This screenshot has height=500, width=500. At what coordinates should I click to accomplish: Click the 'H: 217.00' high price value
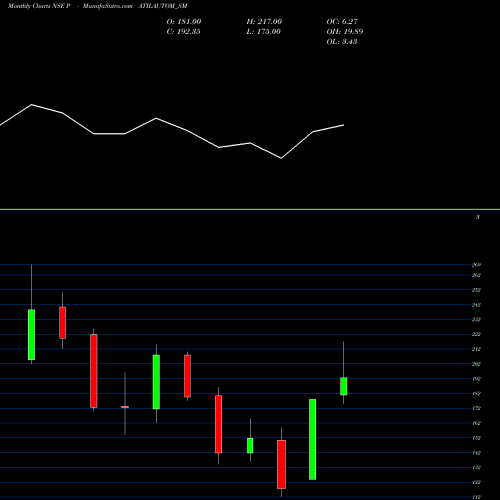(264, 22)
